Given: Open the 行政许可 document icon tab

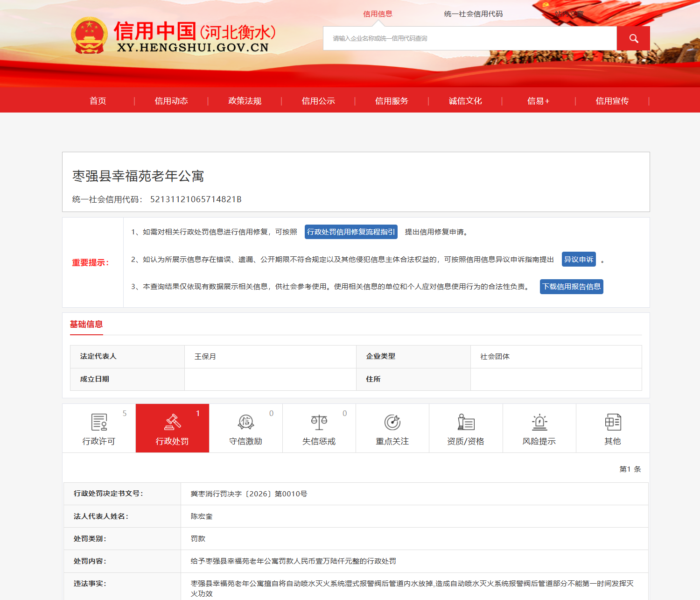Looking at the screenshot, I should coord(99,422).
